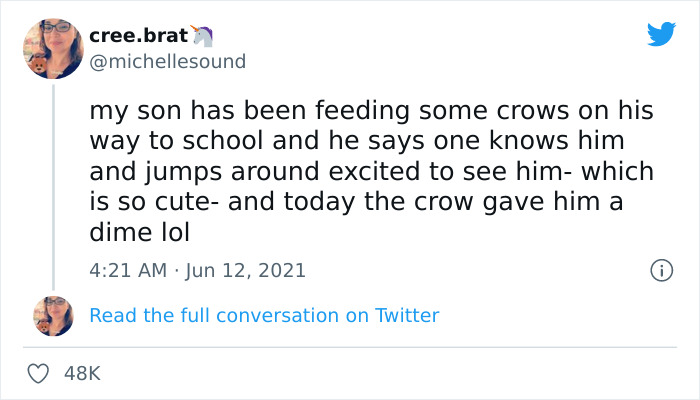This screenshot has width=700, height=400.
Task: Open the large cree.brat profile picture
Action: click(53, 48)
